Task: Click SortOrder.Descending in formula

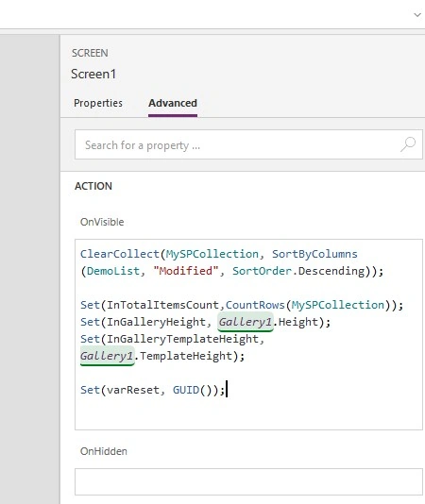Action: click(x=298, y=271)
